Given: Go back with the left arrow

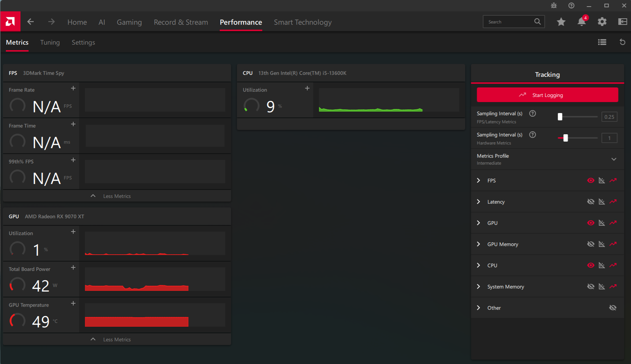Looking at the screenshot, I should 30,22.
